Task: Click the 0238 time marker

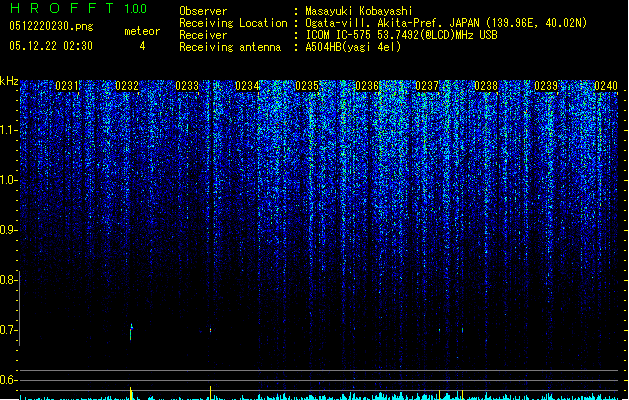Action: (x=486, y=86)
